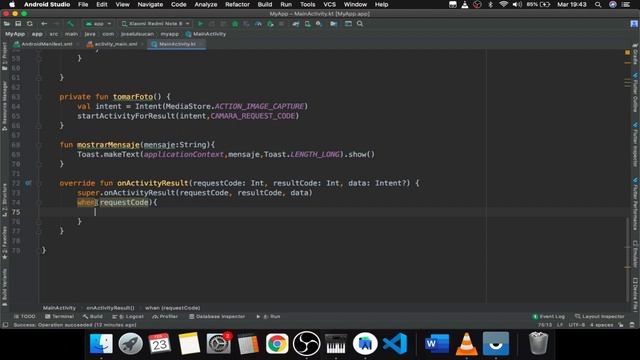Toggle the Project tool window stripe

coord(4,57)
